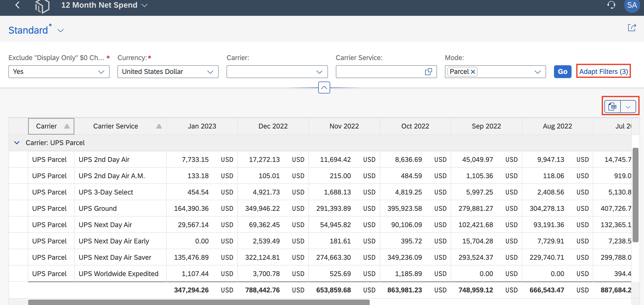The image size is (644, 305).
Task: Click the 274,663.30 Nov 2022 value
Action: [x=333, y=257]
